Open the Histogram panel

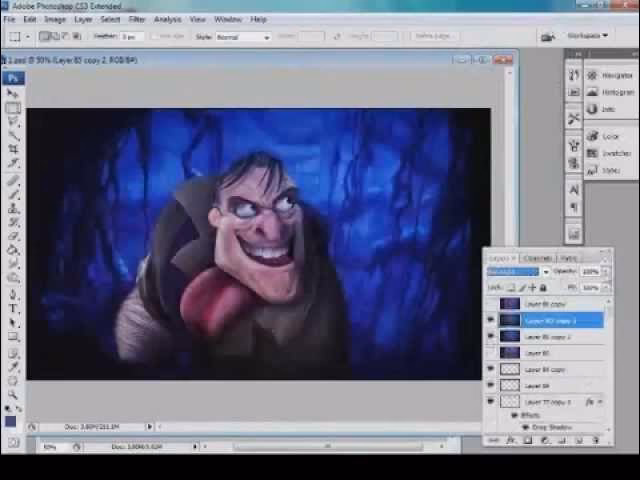click(610, 93)
